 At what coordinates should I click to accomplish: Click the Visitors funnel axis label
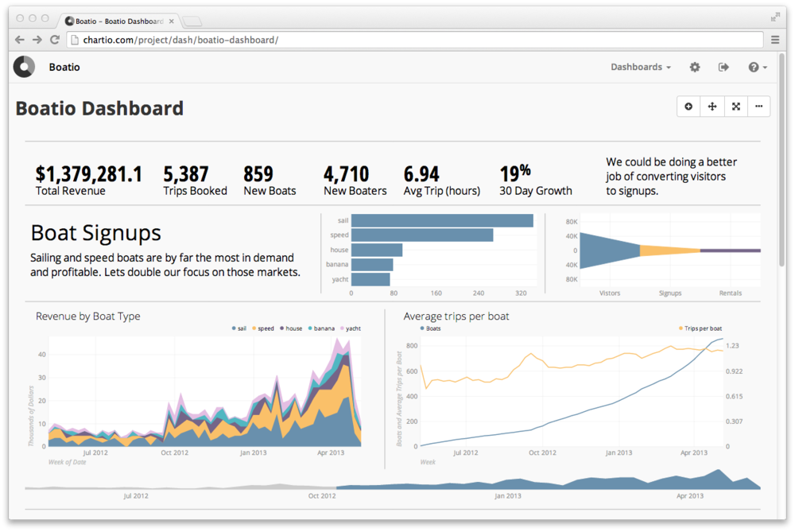tap(610, 293)
